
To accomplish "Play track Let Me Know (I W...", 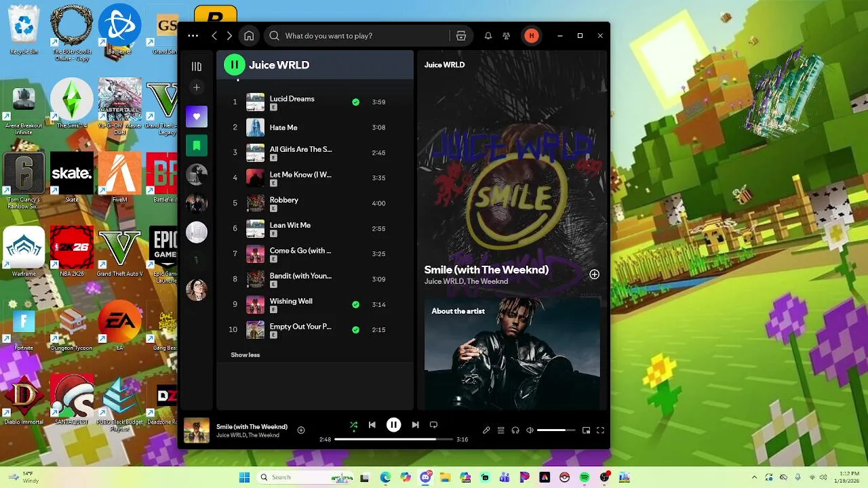I will pos(315,178).
